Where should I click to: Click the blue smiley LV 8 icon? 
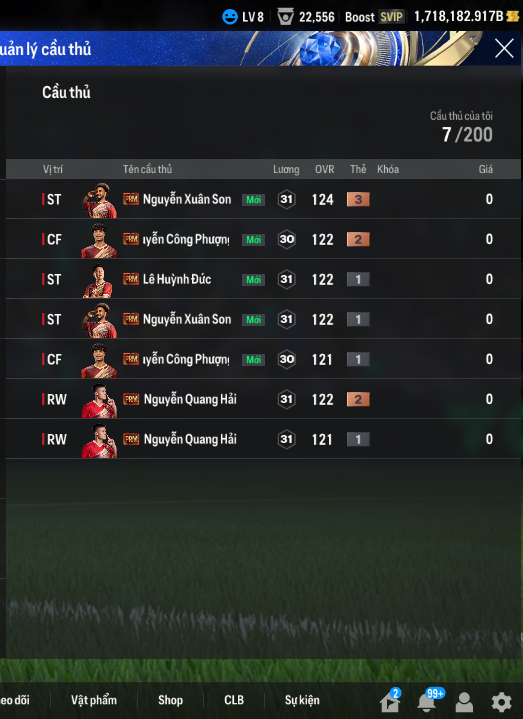click(x=230, y=17)
